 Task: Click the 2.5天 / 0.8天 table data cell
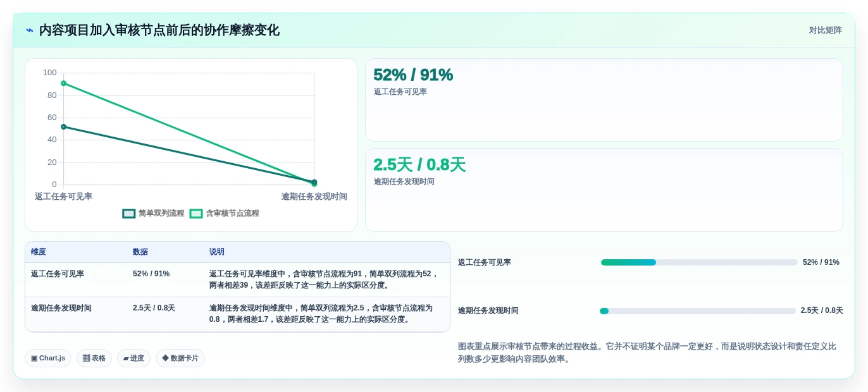pos(154,308)
